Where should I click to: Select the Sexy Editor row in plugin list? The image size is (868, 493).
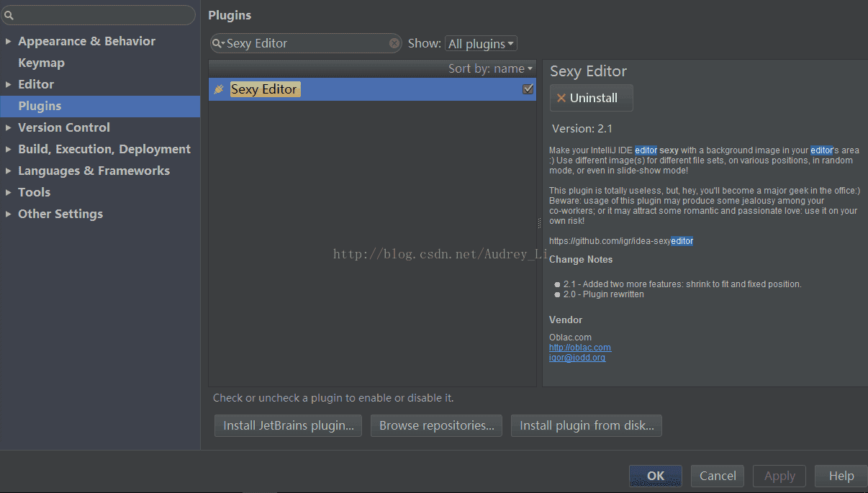point(372,89)
